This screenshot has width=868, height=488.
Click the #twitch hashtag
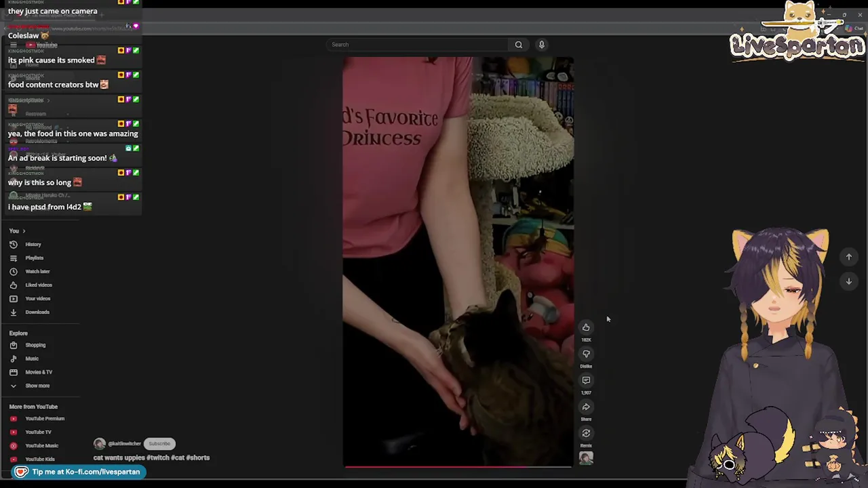pyautogui.click(x=158, y=458)
